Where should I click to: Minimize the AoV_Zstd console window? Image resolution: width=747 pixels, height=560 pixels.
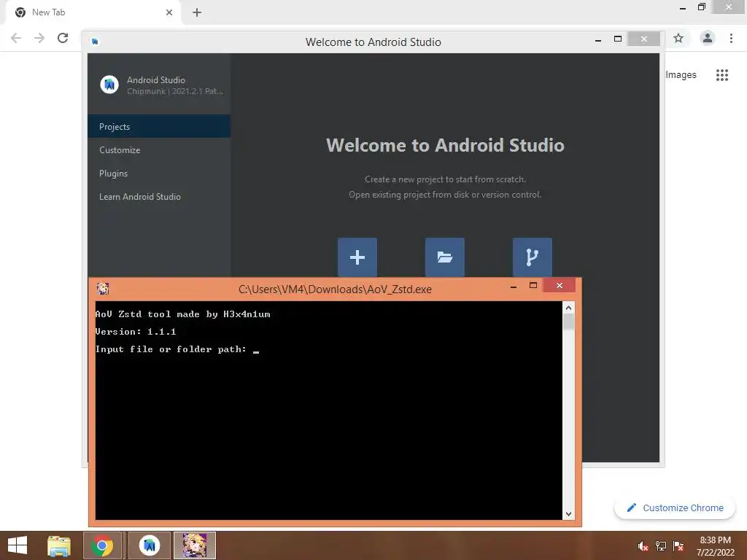tap(513, 286)
